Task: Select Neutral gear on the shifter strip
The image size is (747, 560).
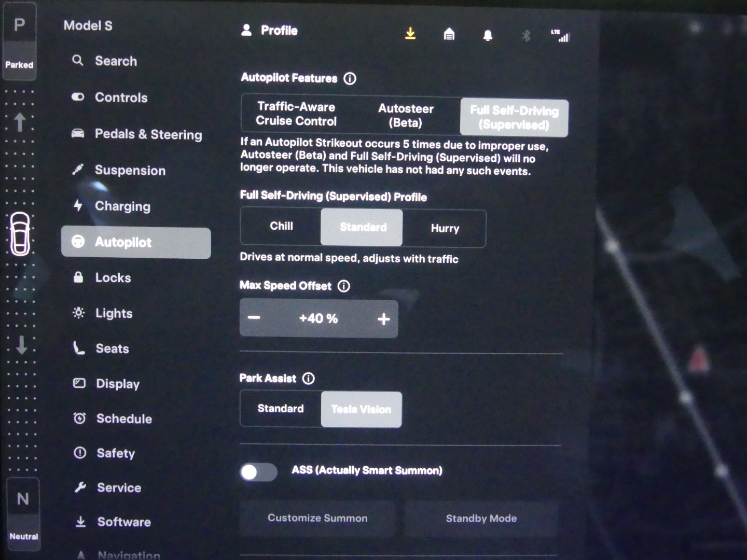Action: point(23,513)
